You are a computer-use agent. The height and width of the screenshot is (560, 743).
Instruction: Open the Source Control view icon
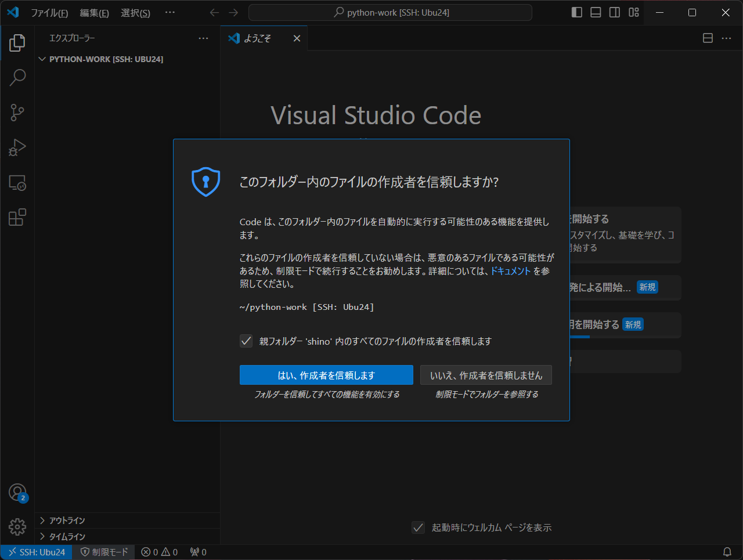coord(17,113)
